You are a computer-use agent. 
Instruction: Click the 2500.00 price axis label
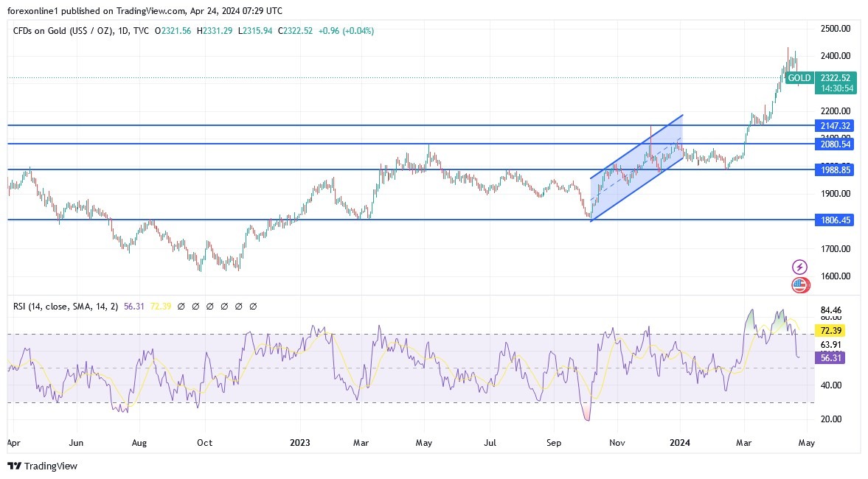(x=836, y=29)
